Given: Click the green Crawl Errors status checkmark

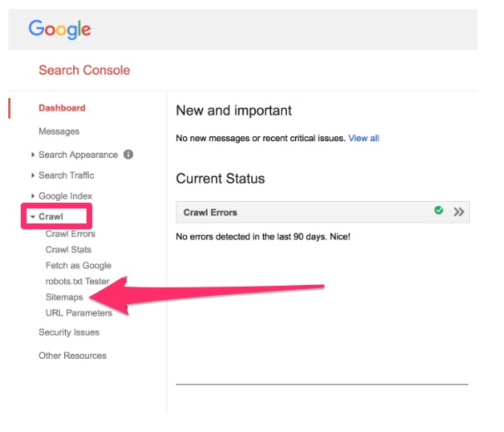Looking at the screenshot, I should point(439,210).
